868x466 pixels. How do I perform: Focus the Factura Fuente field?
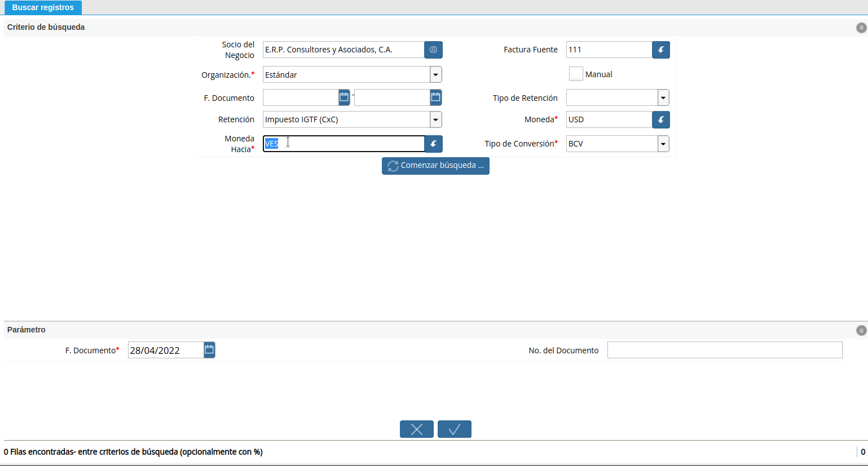(609, 50)
